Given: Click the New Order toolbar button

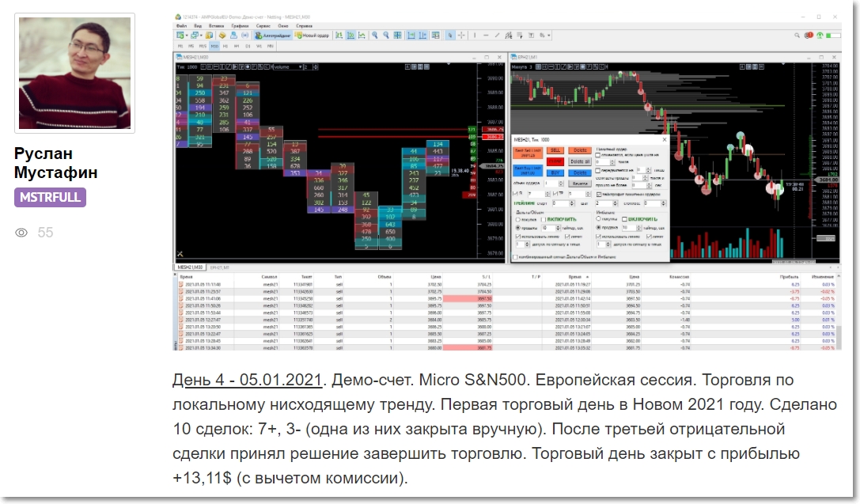Looking at the screenshot, I should [312, 35].
